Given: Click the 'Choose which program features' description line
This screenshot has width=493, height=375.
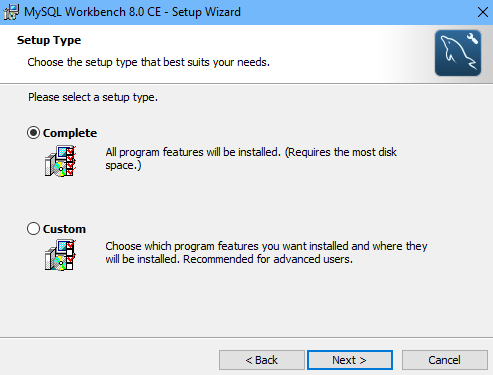Looking at the screenshot, I should [266, 246].
